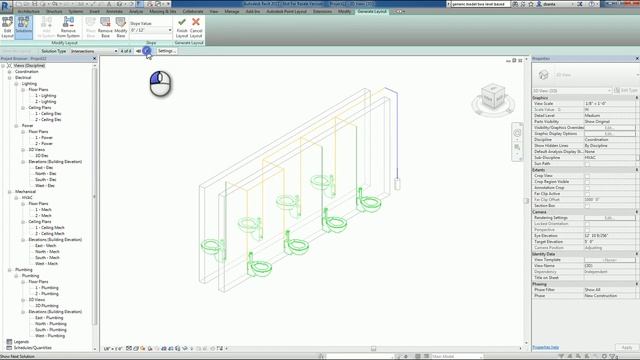This screenshot has width=640, height=360.
Task: Click the search field in title bar
Action: tap(480, 4)
